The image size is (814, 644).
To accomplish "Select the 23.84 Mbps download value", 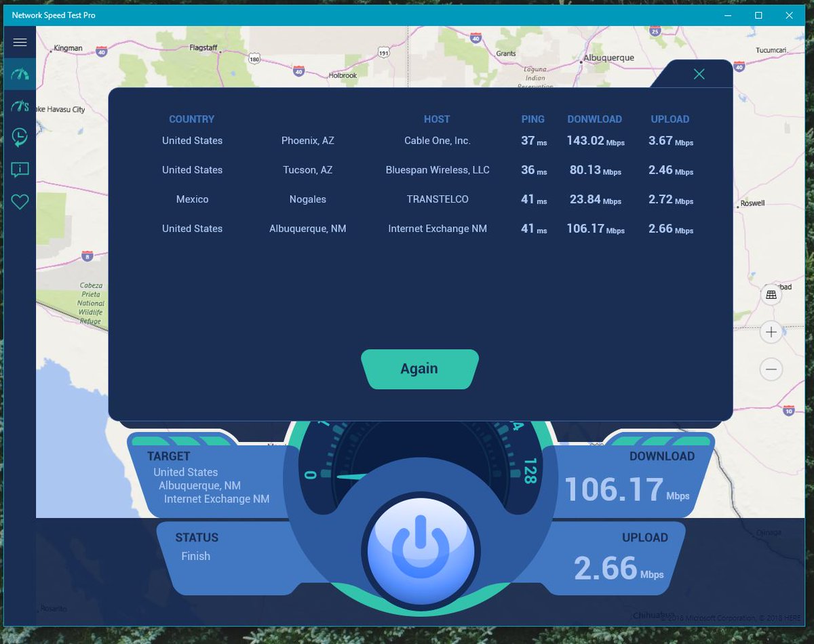I will [x=596, y=199].
